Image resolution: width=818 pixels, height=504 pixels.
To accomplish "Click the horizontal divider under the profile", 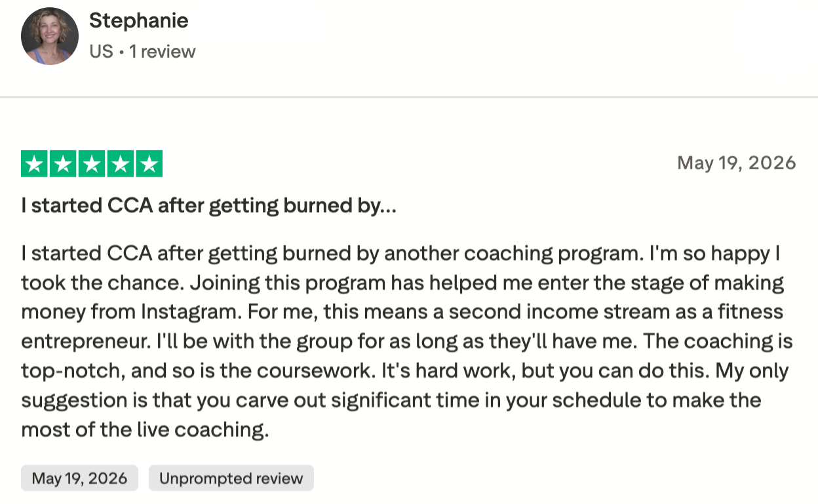I will [409, 97].
